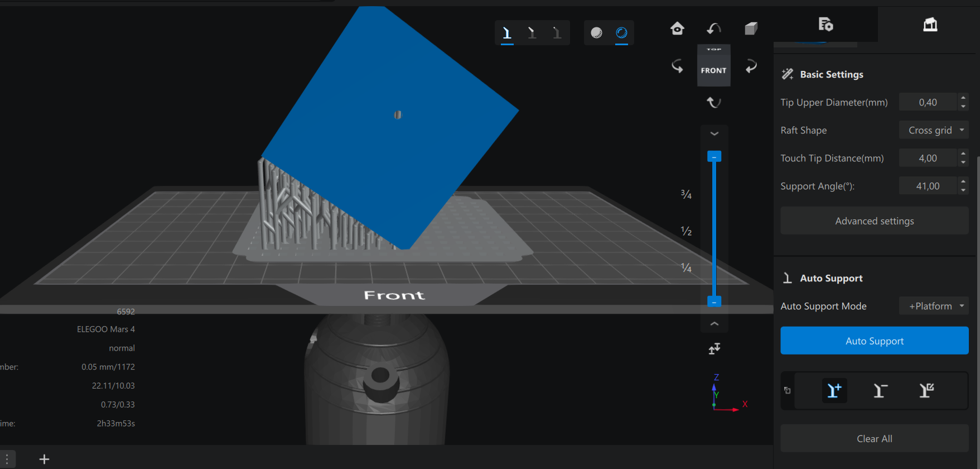This screenshot has height=469, width=980.
Task: Enable the solid gray sphere display mode
Action: 596,33
